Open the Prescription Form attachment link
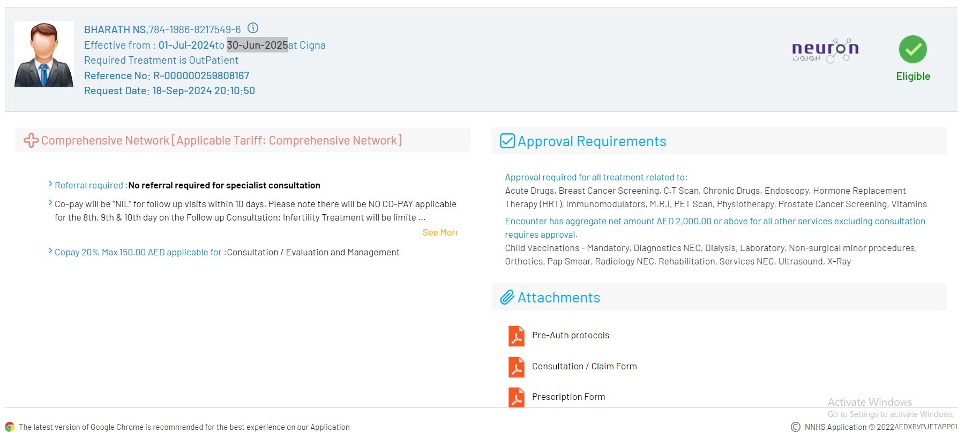Image resolution: width=980 pixels, height=432 pixels. (x=568, y=397)
